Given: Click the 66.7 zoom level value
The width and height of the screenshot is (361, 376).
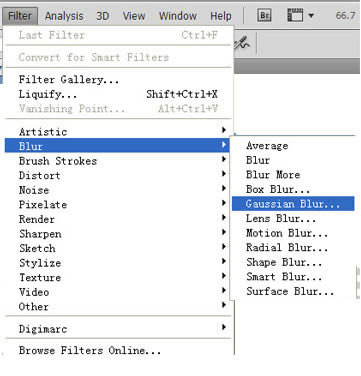Looking at the screenshot, I should coord(345,15).
